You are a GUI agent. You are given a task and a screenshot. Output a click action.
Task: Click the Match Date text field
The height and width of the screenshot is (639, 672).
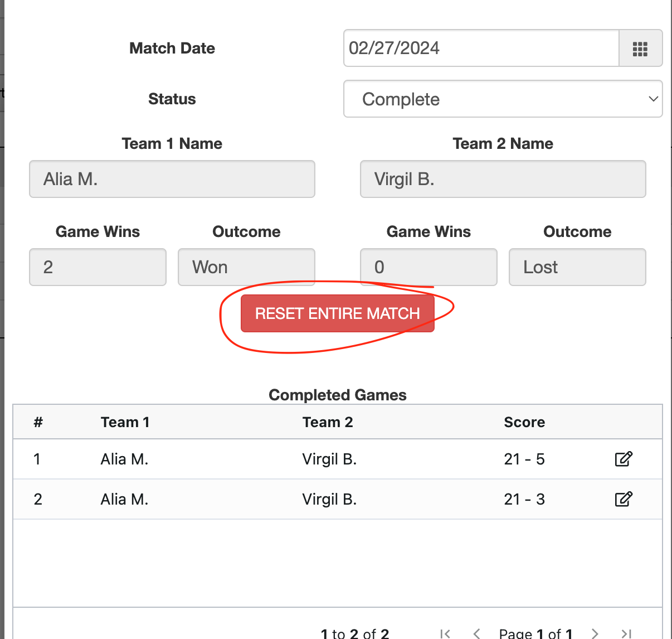pos(481,49)
